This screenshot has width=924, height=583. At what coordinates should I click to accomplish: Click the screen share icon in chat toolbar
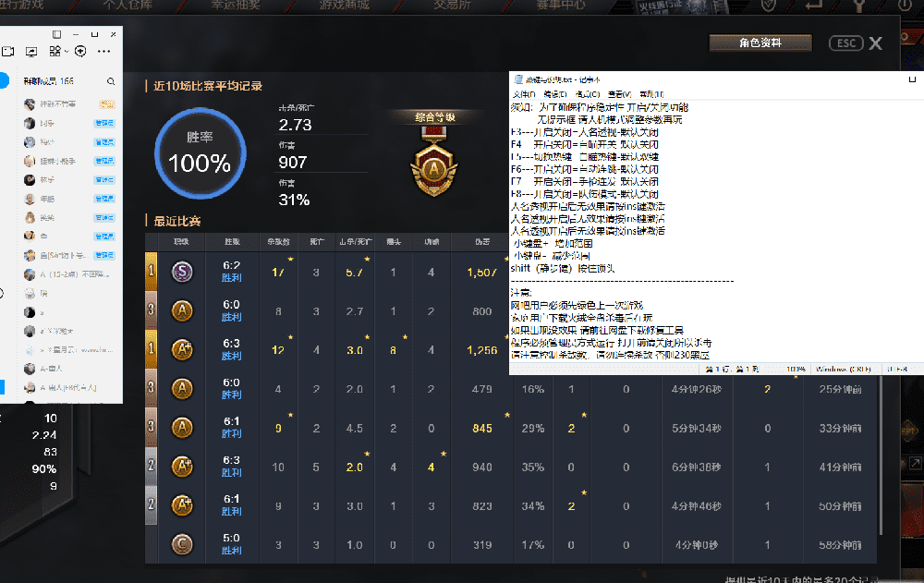click(31, 52)
